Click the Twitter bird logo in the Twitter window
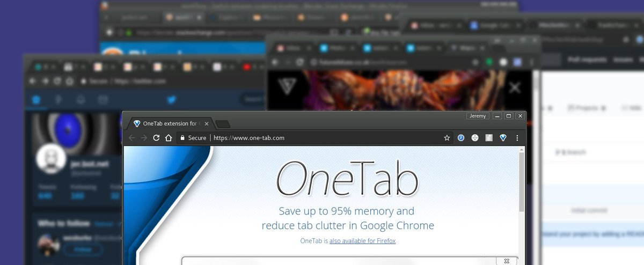Viewport: 644px width, 265px height. 172,99
